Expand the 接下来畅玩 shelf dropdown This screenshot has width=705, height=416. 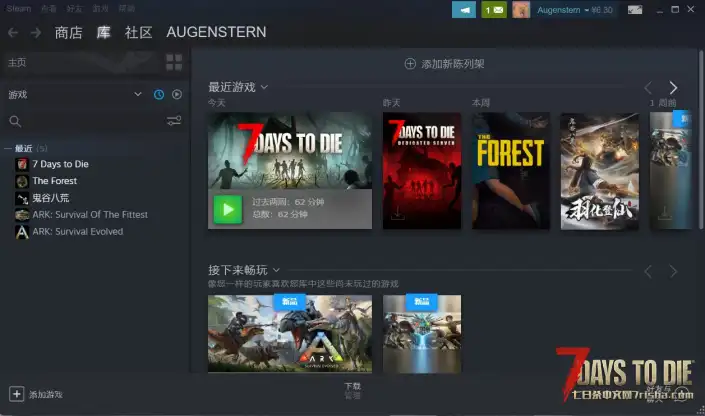[276, 270]
